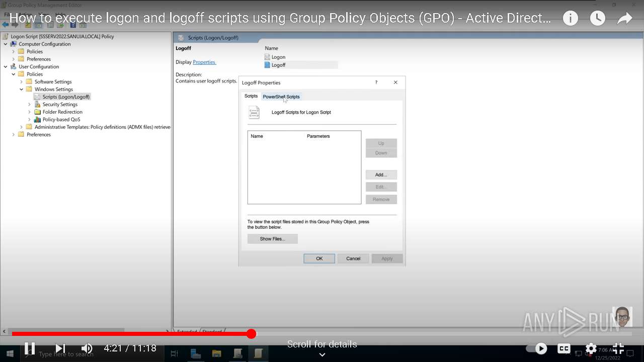Click the Add... button
This screenshot has height=362, width=644.
pos(381,175)
